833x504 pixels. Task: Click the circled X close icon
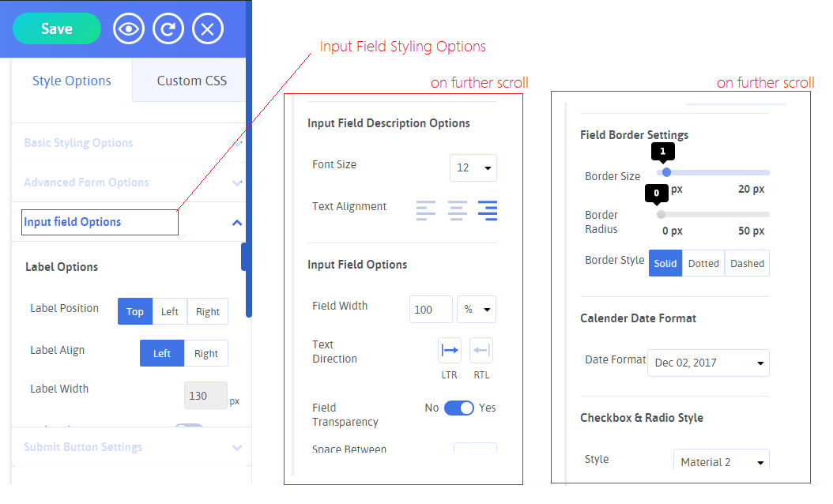click(207, 29)
